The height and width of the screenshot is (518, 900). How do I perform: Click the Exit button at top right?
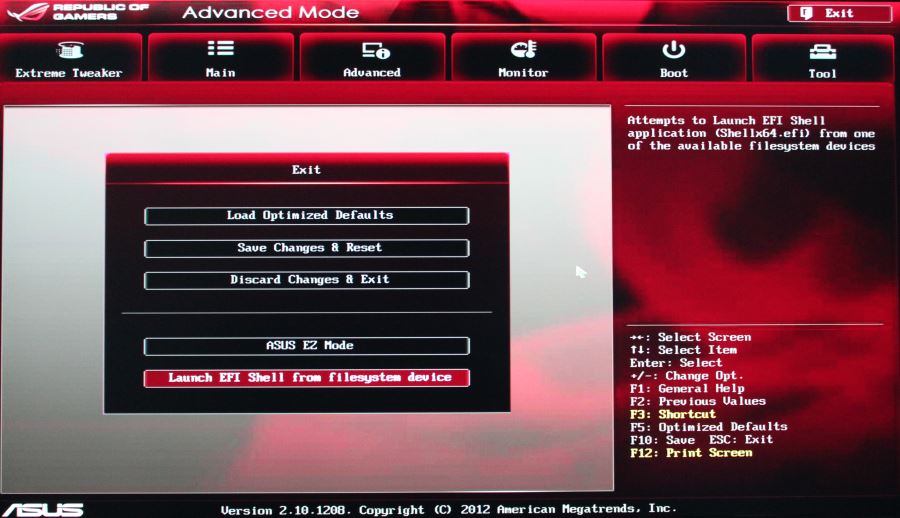tap(839, 13)
